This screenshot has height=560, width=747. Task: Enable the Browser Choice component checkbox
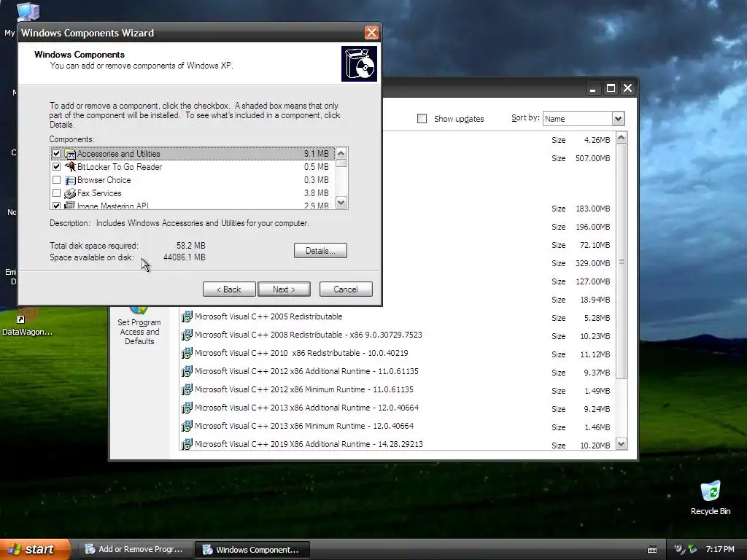click(57, 180)
